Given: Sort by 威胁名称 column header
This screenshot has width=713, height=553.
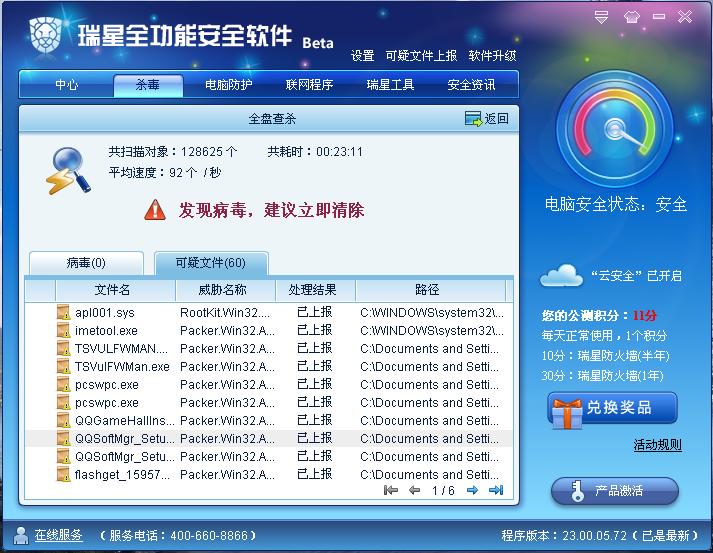Looking at the screenshot, I should [226, 290].
